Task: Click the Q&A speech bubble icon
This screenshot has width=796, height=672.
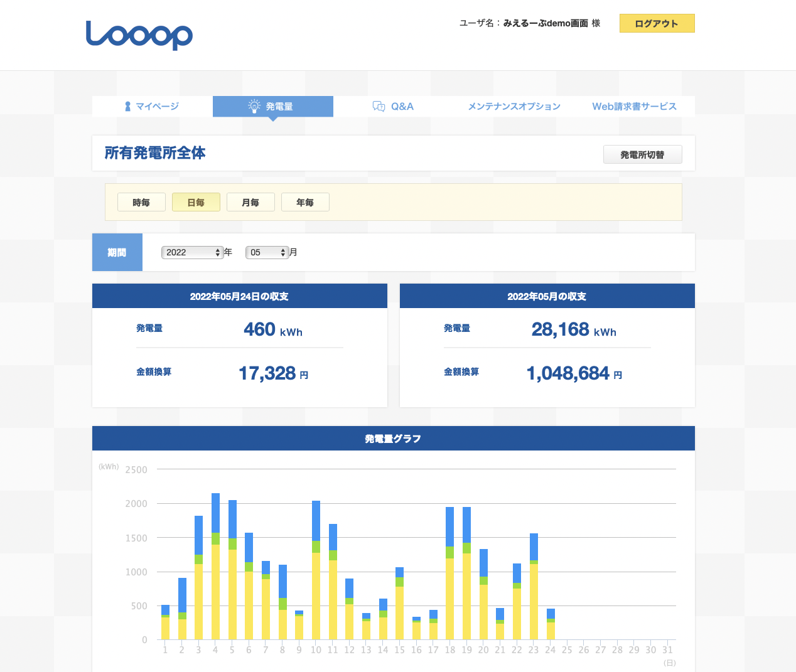Action: click(x=379, y=107)
